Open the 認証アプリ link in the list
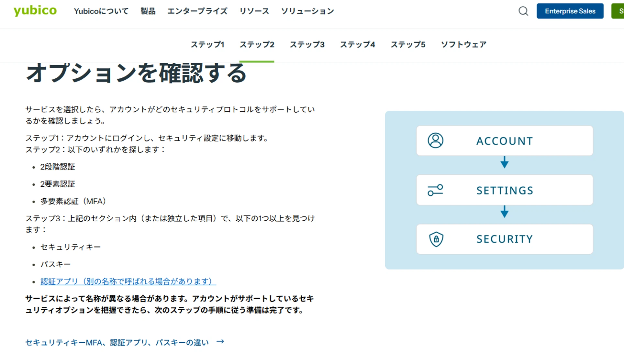This screenshot has height=364, width=624. [x=128, y=281]
